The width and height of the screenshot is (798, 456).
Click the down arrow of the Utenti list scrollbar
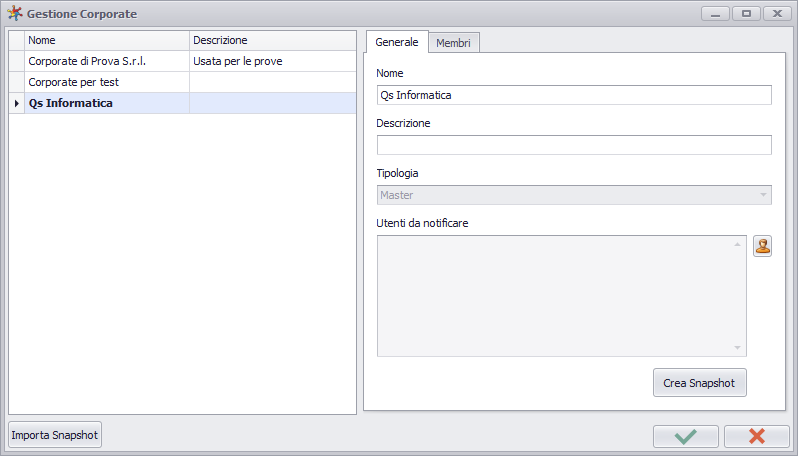tap(737, 348)
